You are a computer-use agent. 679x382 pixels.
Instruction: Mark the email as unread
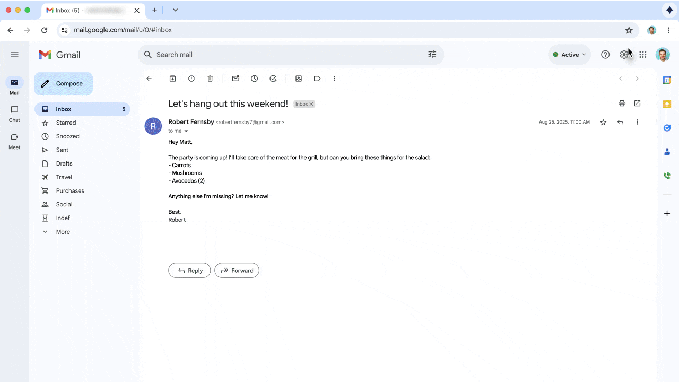click(235, 78)
